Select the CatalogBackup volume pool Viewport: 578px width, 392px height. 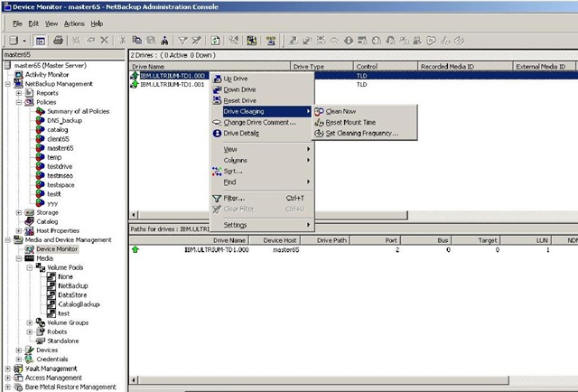click(x=79, y=304)
